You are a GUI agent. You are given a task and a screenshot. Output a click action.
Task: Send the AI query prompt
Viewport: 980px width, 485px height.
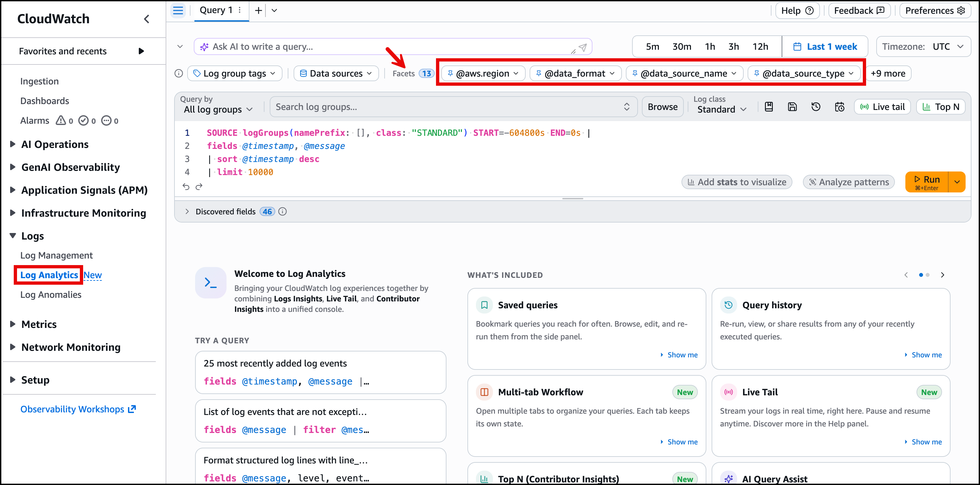[583, 47]
